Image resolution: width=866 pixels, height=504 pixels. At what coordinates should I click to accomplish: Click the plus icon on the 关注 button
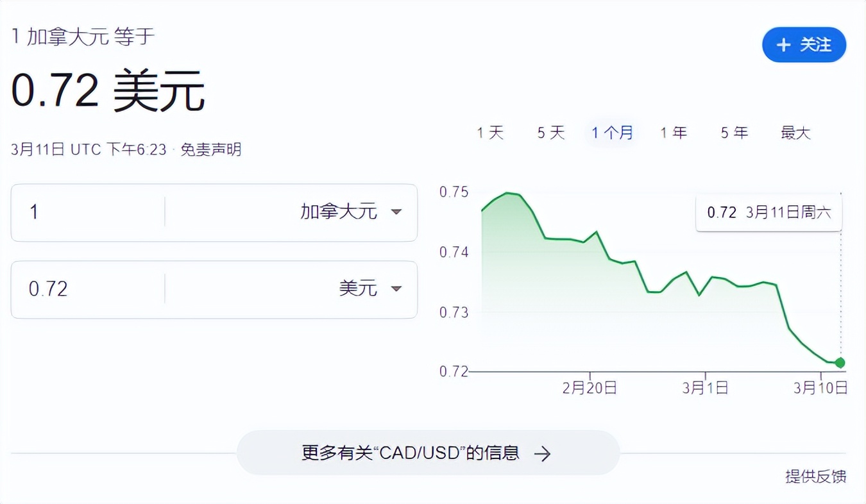click(x=783, y=45)
